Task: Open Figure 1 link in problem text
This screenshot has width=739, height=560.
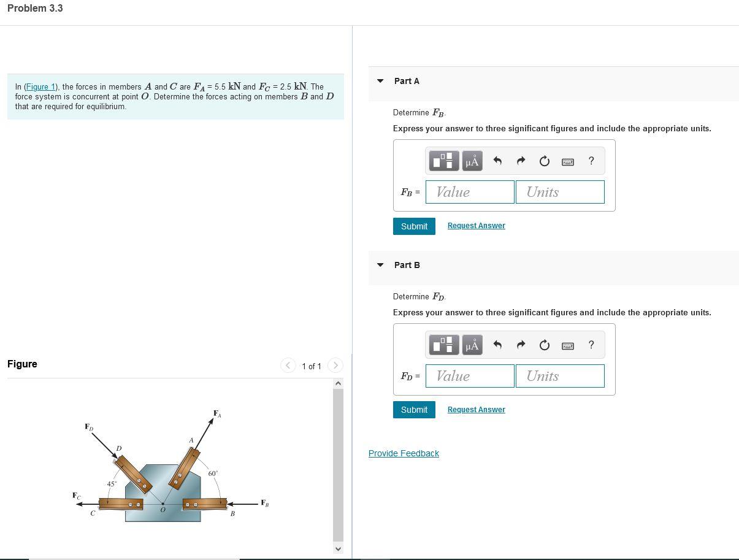Action: pyautogui.click(x=40, y=87)
